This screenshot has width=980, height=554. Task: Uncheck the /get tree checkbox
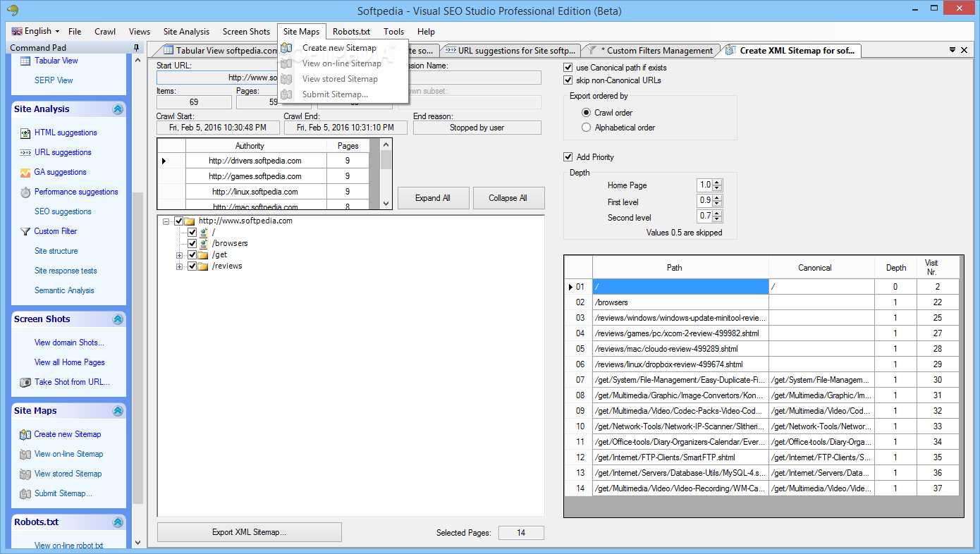192,254
